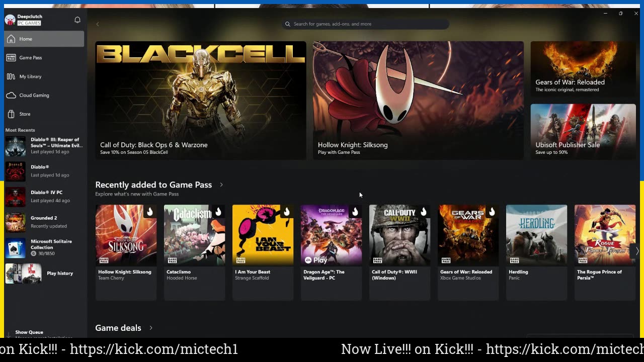
Task: Open Diablo recent game entry
Action: (44, 171)
